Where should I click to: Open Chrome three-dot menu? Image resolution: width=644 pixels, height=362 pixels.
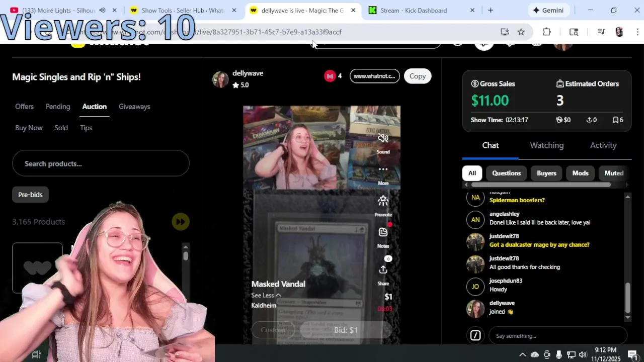637,32
